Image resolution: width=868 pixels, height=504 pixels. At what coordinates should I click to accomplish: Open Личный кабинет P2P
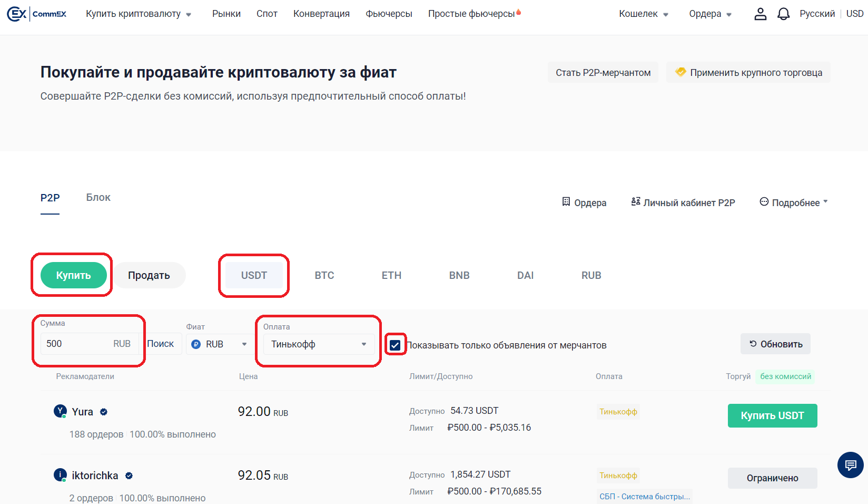point(683,202)
